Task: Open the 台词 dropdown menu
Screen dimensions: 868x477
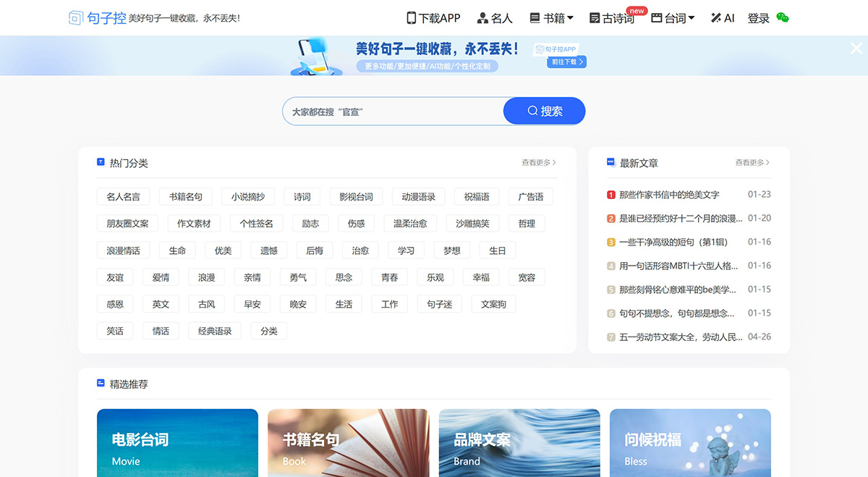Action: 674,18
